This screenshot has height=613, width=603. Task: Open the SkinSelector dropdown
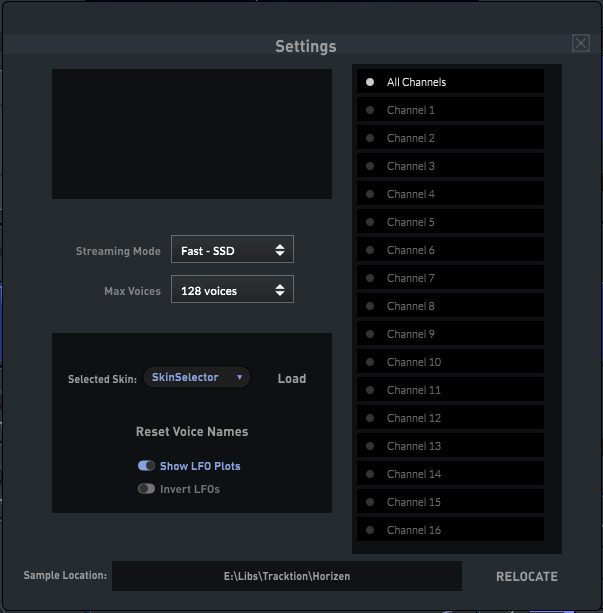pos(197,377)
